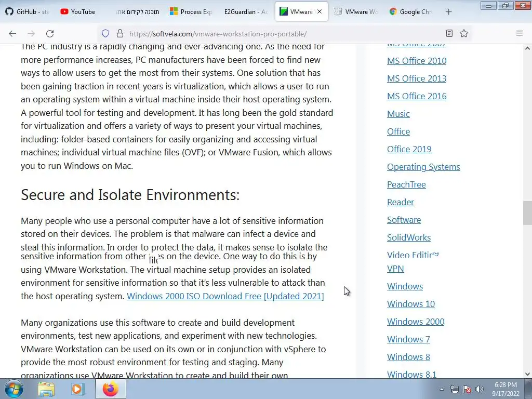Open PeachTree category link

pyautogui.click(x=406, y=184)
